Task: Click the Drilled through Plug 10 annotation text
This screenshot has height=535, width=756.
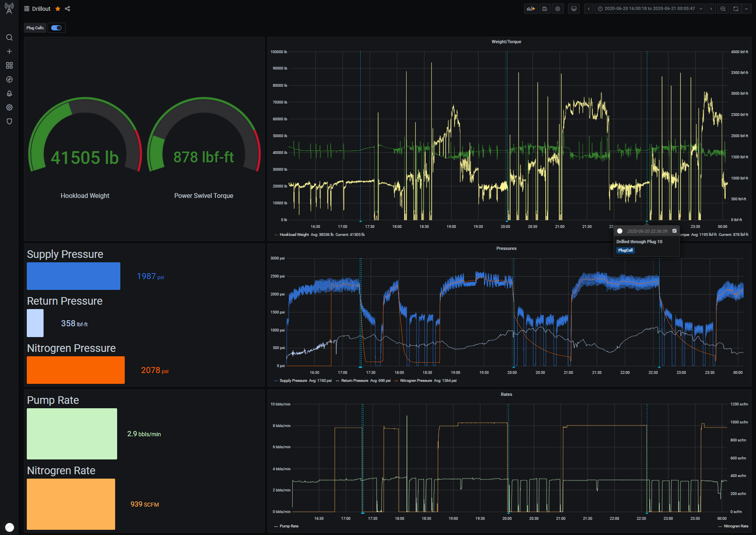Action: [x=639, y=242]
